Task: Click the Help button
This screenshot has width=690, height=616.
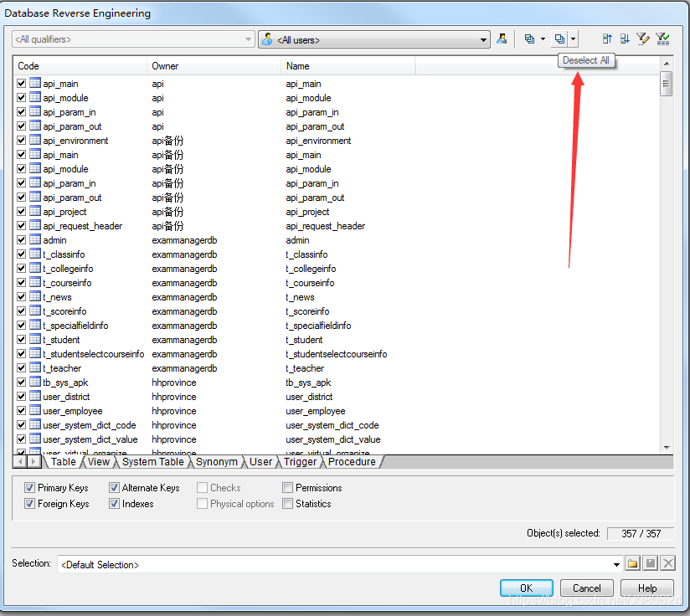Action: (646, 588)
